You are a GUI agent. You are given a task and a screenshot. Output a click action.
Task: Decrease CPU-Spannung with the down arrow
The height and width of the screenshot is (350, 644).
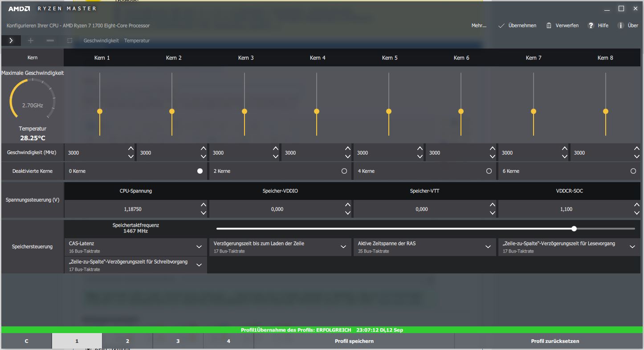point(203,213)
